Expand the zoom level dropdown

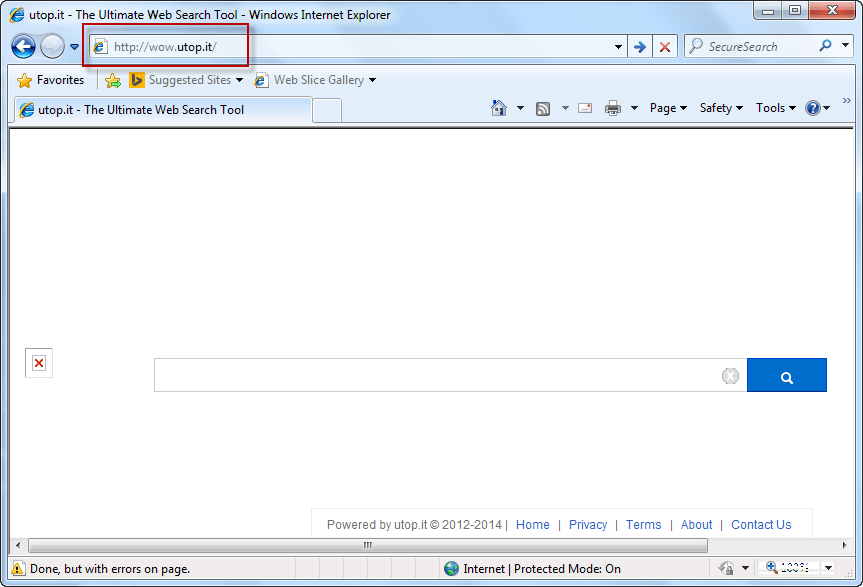(828, 568)
